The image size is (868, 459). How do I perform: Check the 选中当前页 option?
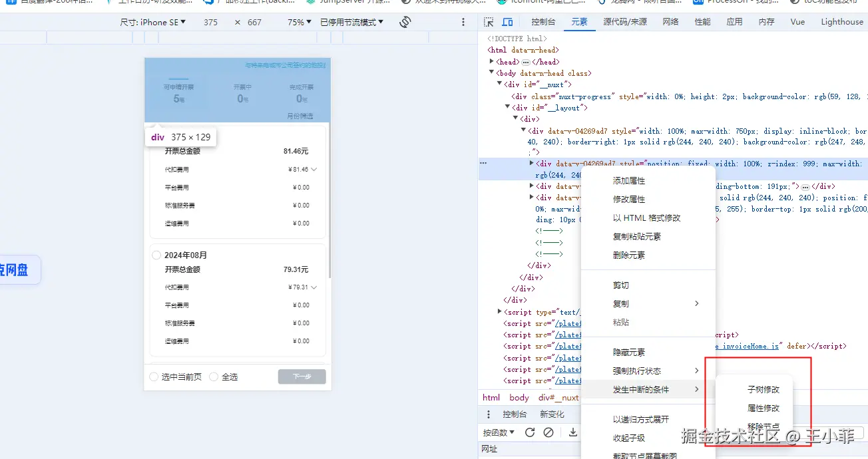154,377
